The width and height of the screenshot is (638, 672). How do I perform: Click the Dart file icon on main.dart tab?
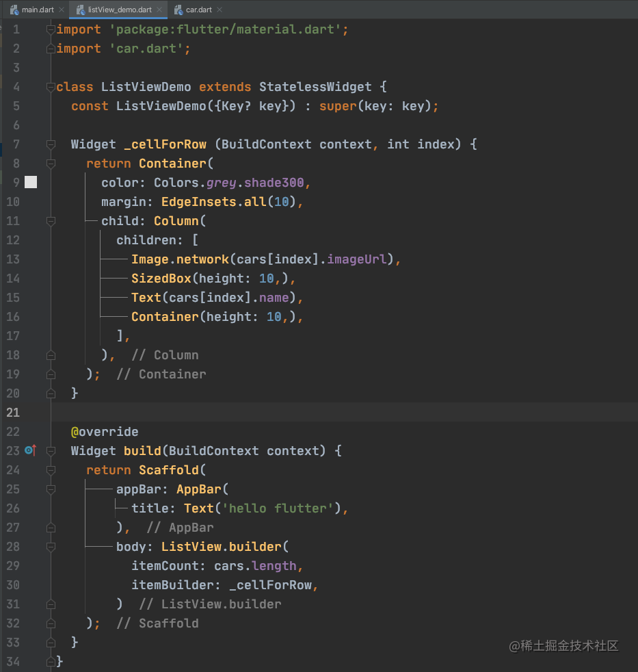(x=14, y=10)
